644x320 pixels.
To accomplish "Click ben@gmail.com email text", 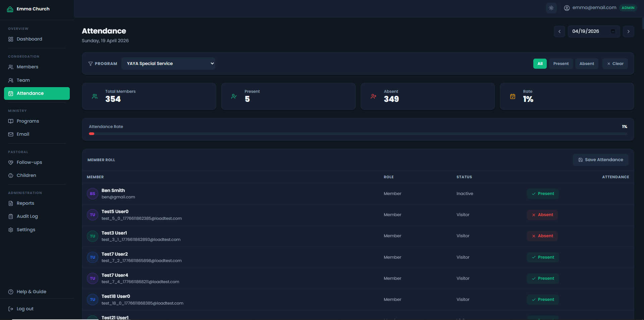I will coord(118,197).
